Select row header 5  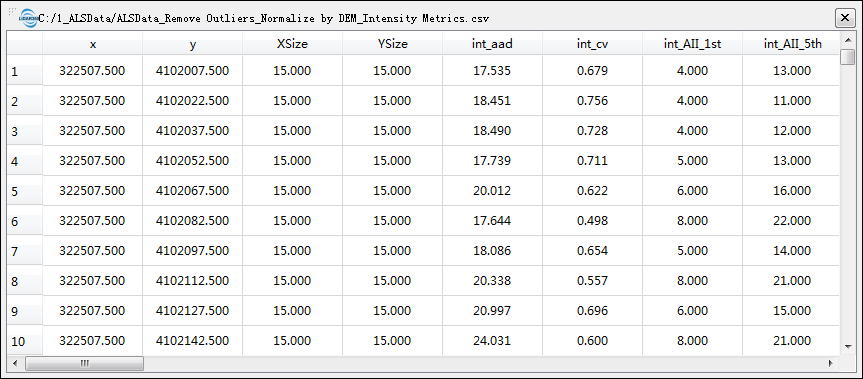click(x=25, y=191)
